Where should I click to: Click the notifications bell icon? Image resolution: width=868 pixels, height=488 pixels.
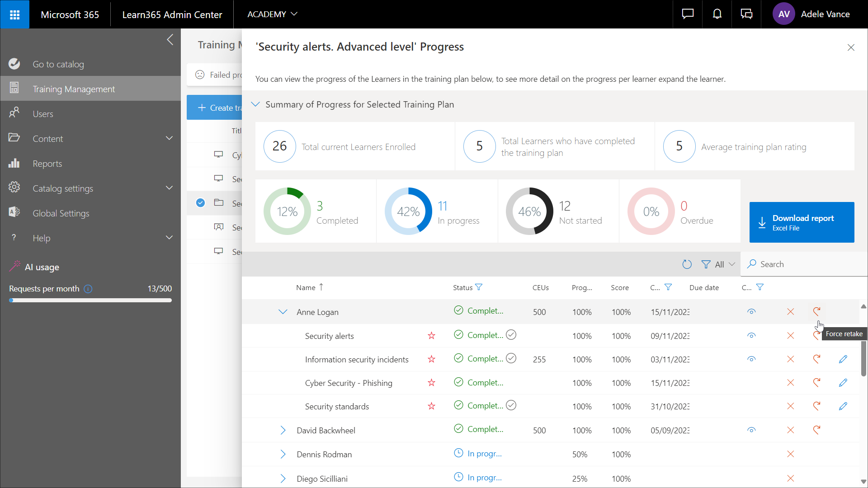pyautogui.click(x=717, y=14)
